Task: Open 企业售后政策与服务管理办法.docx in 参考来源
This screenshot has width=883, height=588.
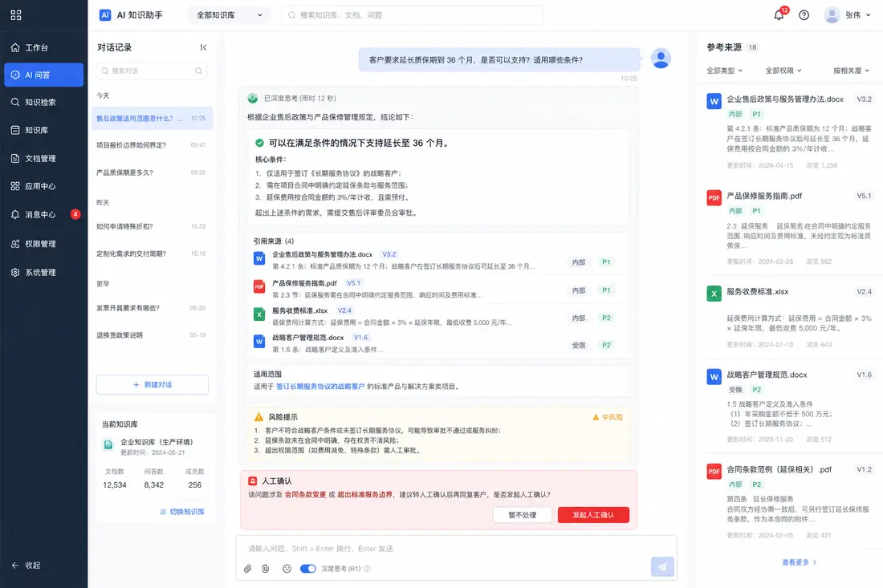Action: point(785,99)
